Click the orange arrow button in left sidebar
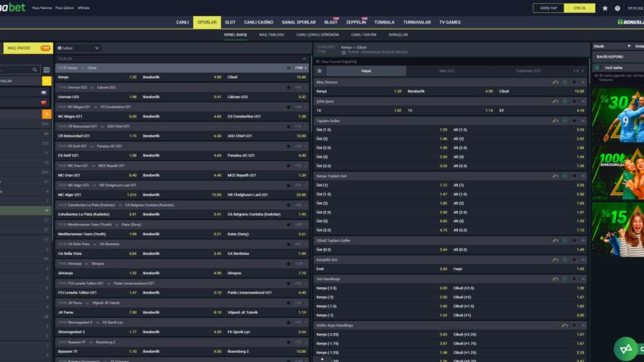Image resolution: width=644 pixels, height=362 pixels. coord(46,114)
